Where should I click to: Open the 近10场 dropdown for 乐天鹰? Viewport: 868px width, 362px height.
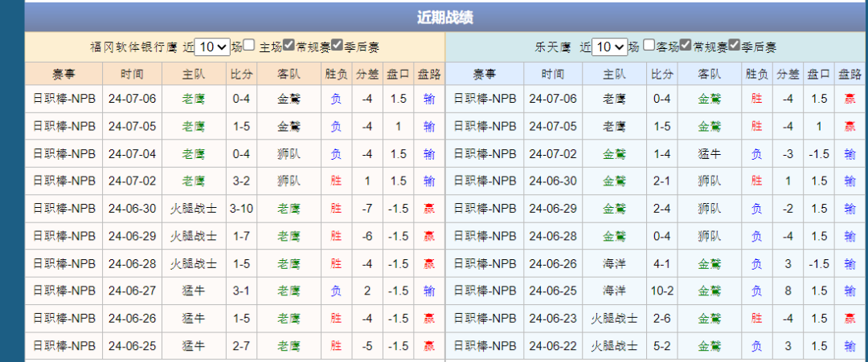[609, 47]
